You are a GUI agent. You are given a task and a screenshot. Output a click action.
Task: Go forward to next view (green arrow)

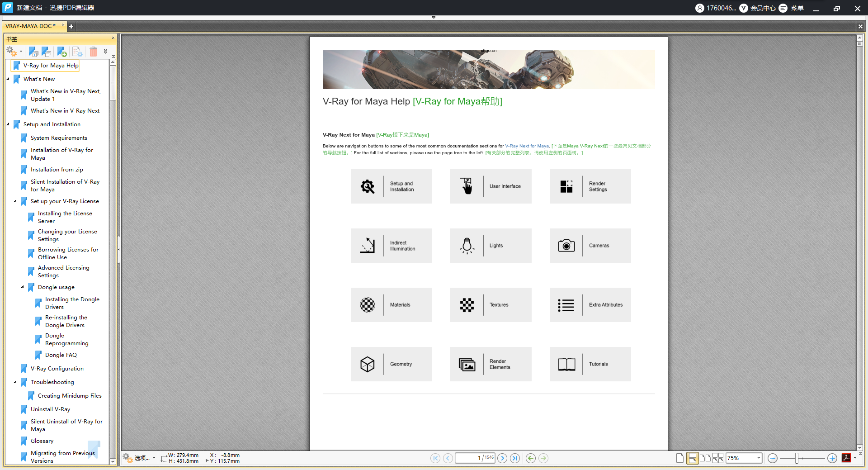pyautogui.click(x=543, y=458)
